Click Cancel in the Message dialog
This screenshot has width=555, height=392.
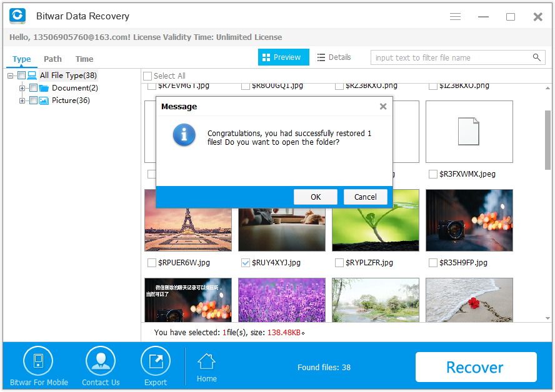click(365, 197)
